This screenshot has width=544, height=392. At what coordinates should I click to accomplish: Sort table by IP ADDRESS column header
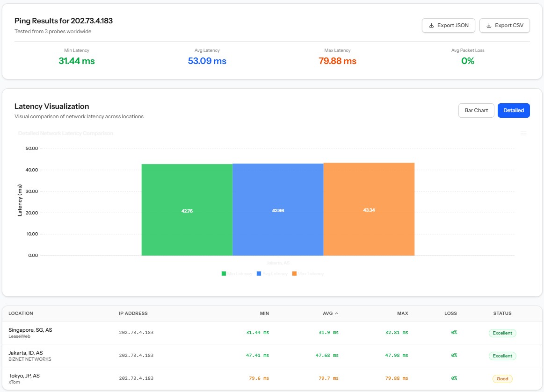point(133,314)
